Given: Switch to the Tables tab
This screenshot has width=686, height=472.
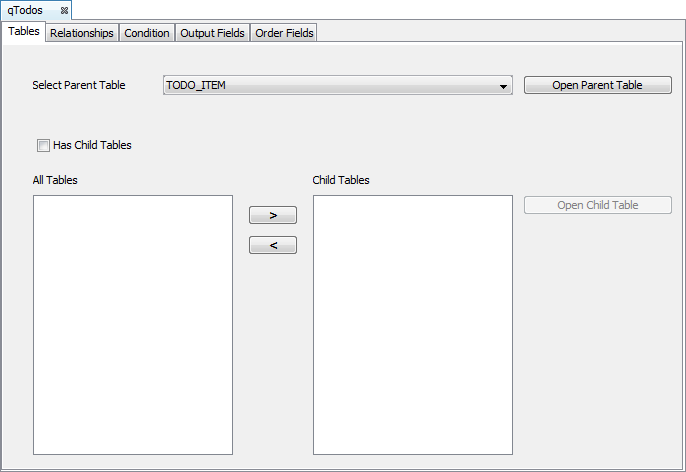Looking at the screenshot, I should 23,32.
